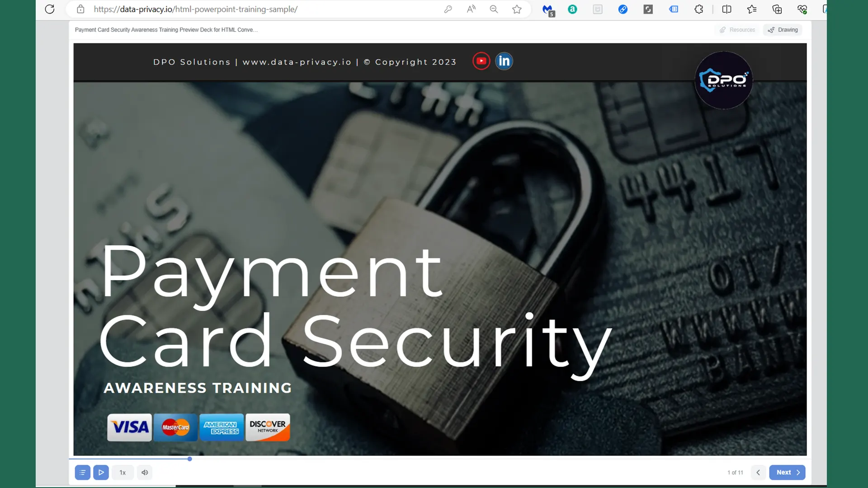The image size is (868, 488).
Task: Click the YouTube icon in header
Action: pyautogui.click(x=481, y=61)
